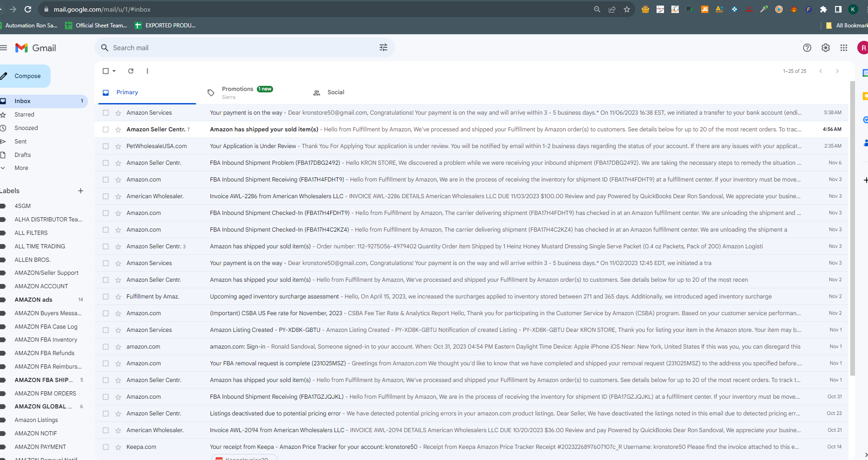Viewport: 868px width, 460px height.
Task: Open search options filter icon in search bar
Action: [x=383, y=47]
